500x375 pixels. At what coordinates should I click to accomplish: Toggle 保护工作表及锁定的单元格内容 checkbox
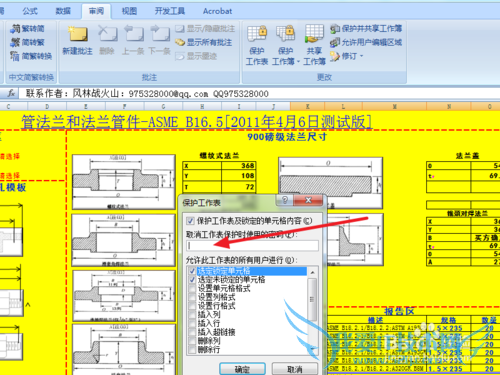pos(191,221)
